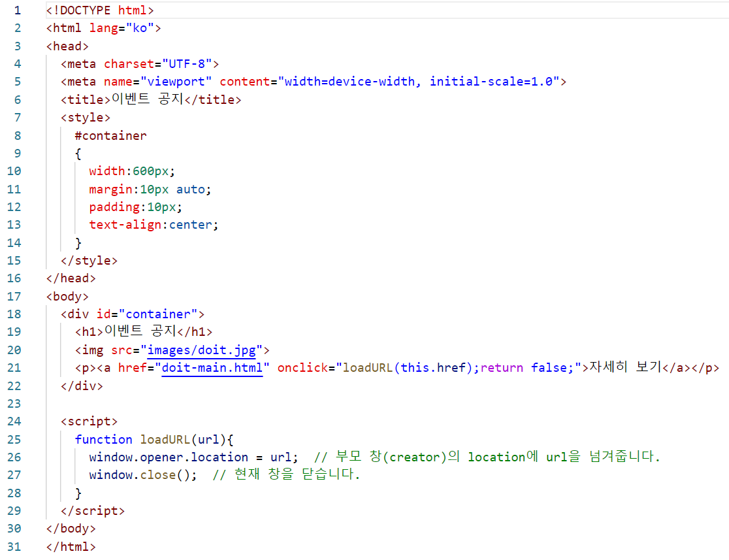
Task: Click the opening body tag
Action: 67,296
